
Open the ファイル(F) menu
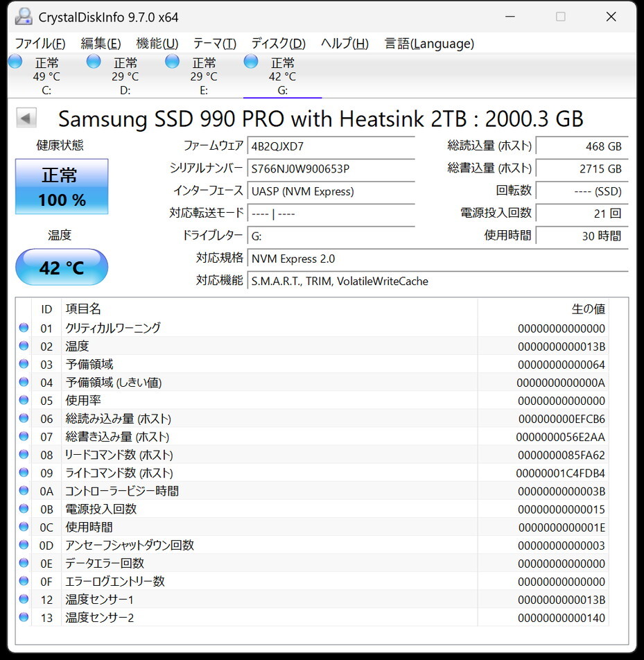tap(40, 44)
